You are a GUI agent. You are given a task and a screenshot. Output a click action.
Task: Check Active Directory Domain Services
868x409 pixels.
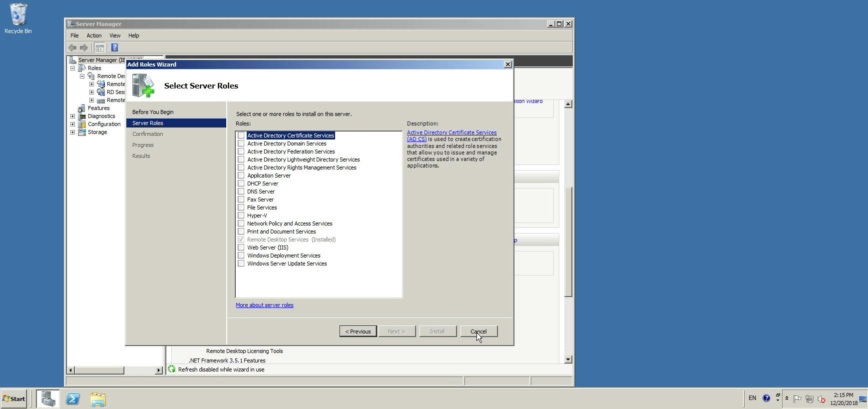pos(241,143)
